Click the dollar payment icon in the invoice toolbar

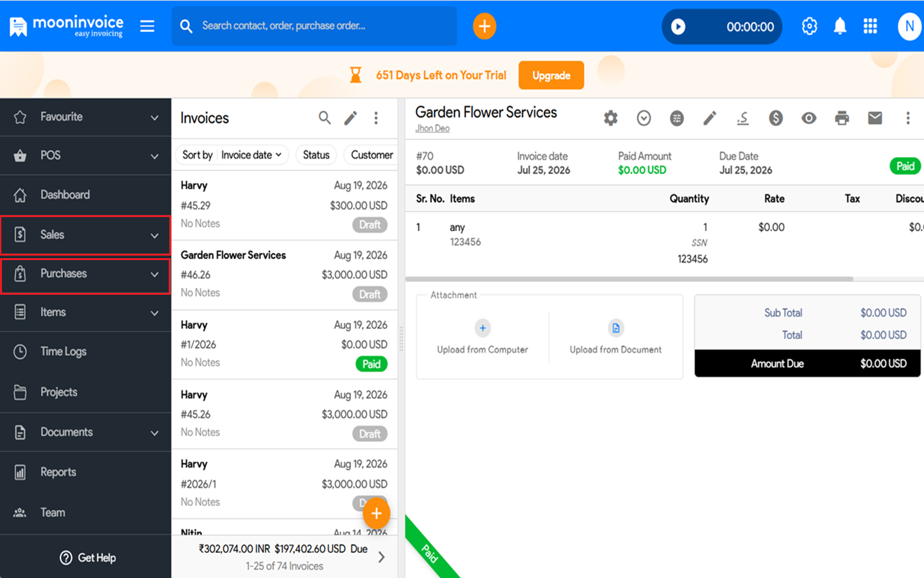pyautogui.click(x=776, y=118)
